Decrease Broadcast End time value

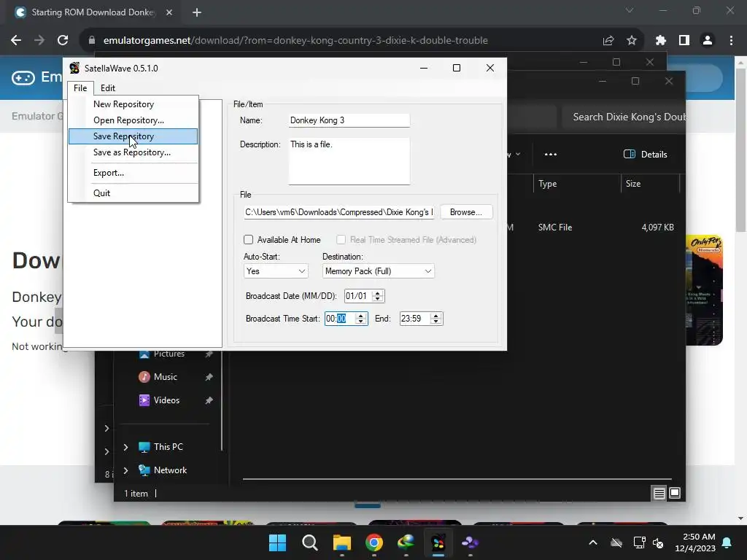(x=436, y=322)
